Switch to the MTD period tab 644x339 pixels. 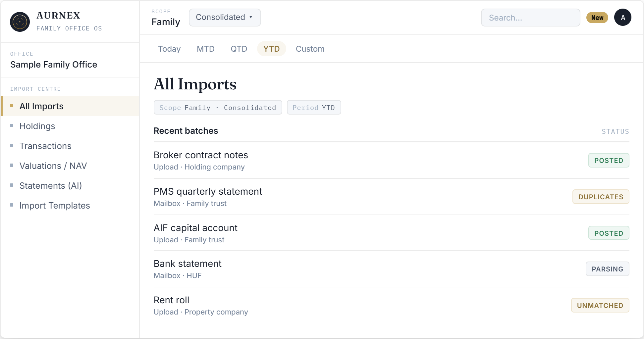(x=206, y=49)
